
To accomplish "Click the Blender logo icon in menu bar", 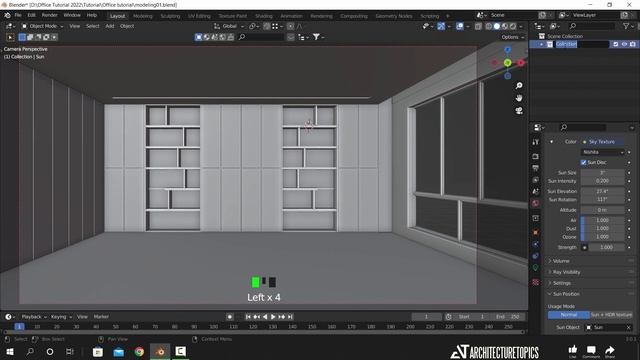I will (7, 15).
